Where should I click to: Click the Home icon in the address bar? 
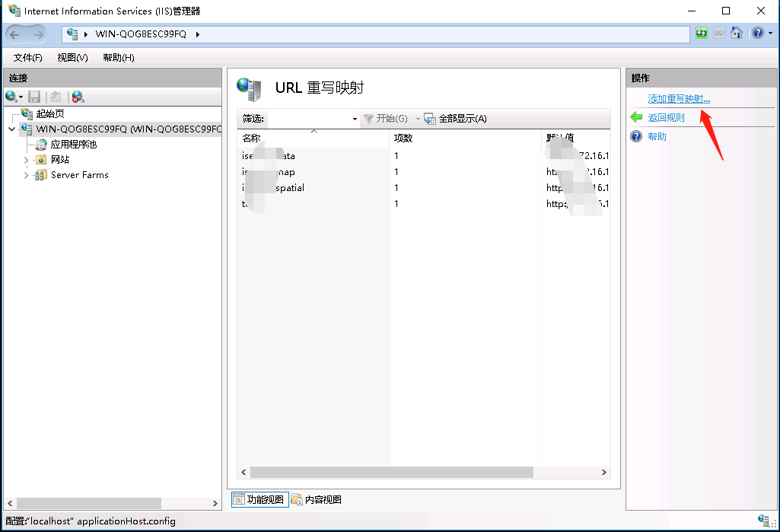pyautogui.click(x=736, y=33)
